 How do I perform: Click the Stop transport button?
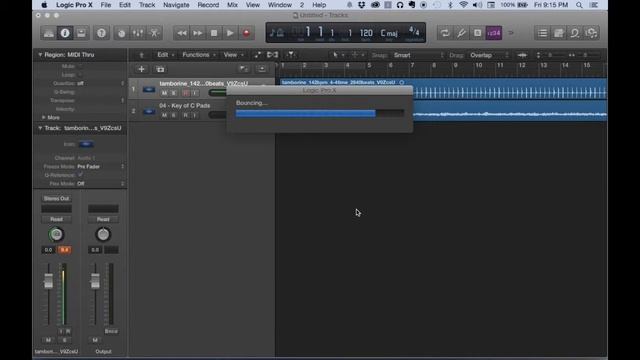click(x=214, y=33)
